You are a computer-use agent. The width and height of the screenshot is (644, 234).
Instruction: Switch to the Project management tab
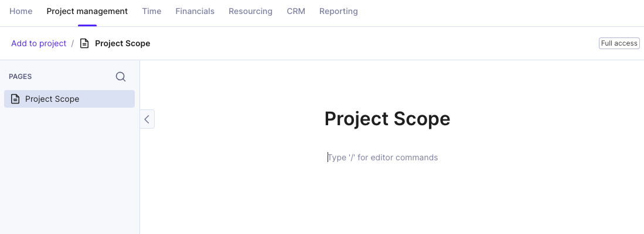pos(87,12)
